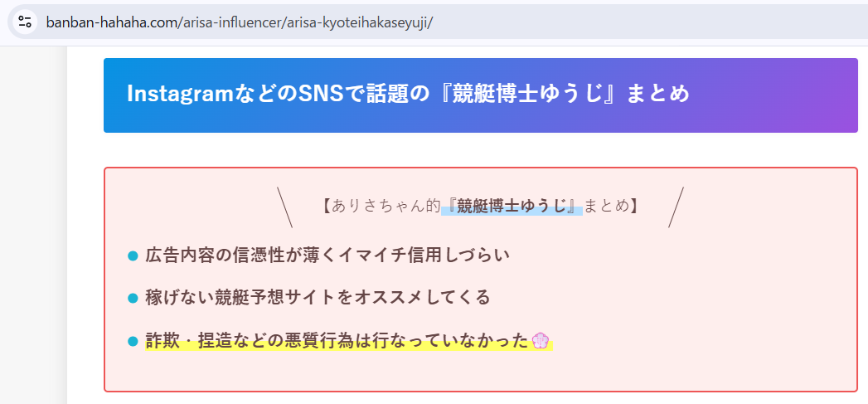Click the banban-hahaha.com domain in the URL
The image size is (868, 404).
[x=111, y=22]
